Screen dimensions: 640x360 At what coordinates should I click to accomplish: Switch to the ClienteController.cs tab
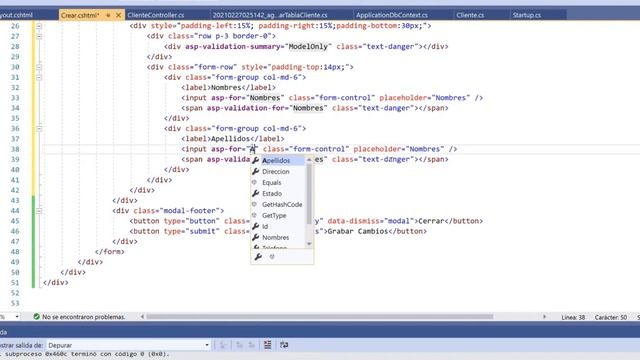(156, 15)
